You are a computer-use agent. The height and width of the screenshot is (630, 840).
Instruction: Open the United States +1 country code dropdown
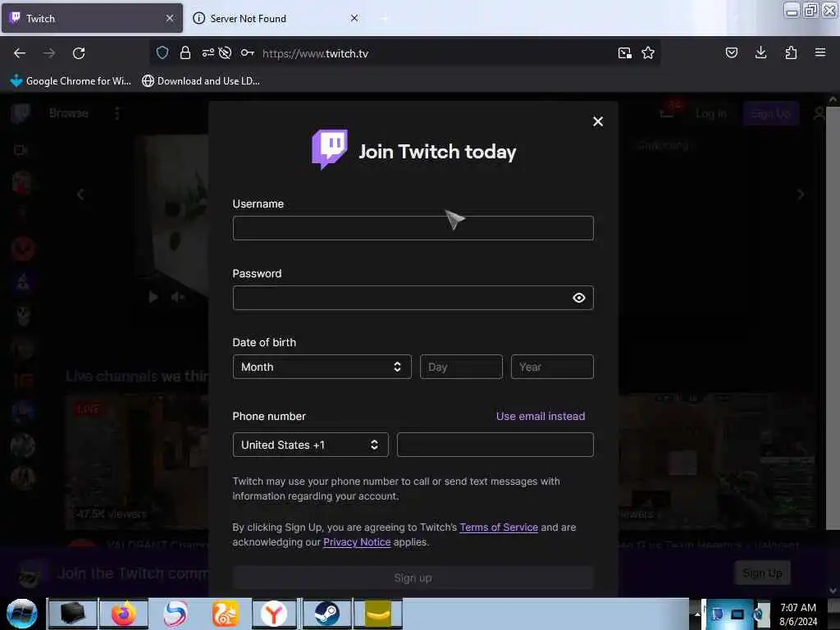tap(310, 445)
